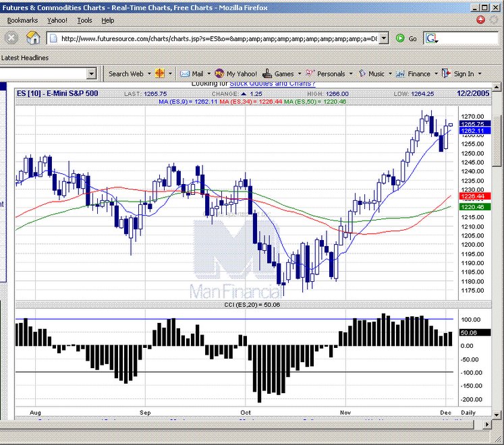Screen dimensions: 504x445
Task: Click the Daily interval label
Action: coord(468,413)
